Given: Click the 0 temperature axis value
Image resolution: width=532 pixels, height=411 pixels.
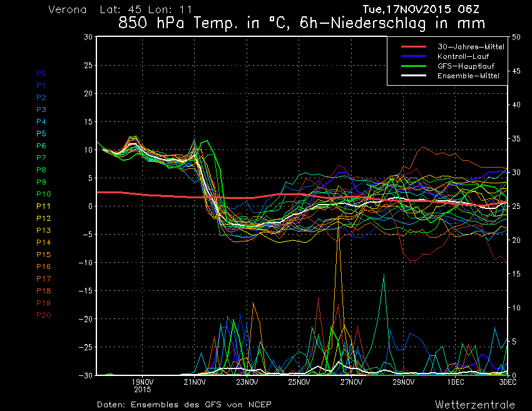Looking at the screenshot, I should [90, 206].
